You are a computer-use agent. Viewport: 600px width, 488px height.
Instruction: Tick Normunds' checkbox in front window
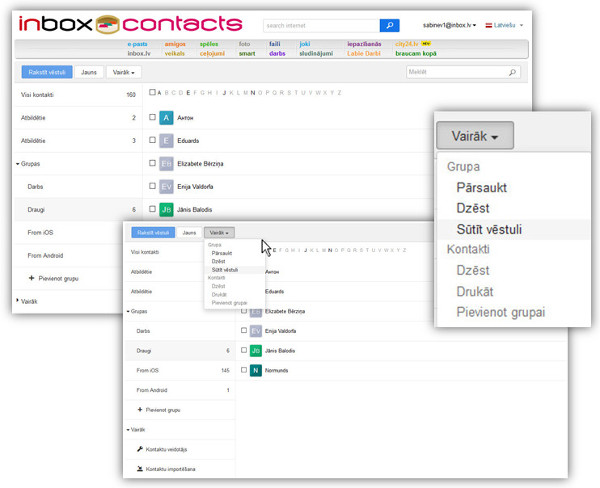coord(244,370)
